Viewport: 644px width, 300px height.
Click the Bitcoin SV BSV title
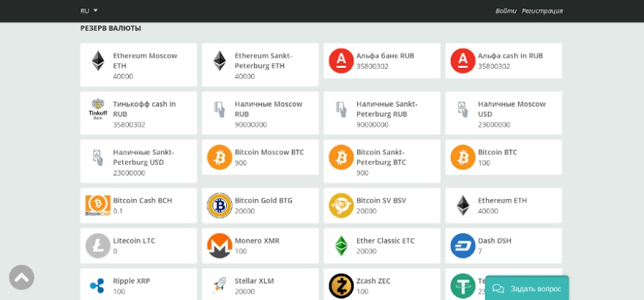381,200
